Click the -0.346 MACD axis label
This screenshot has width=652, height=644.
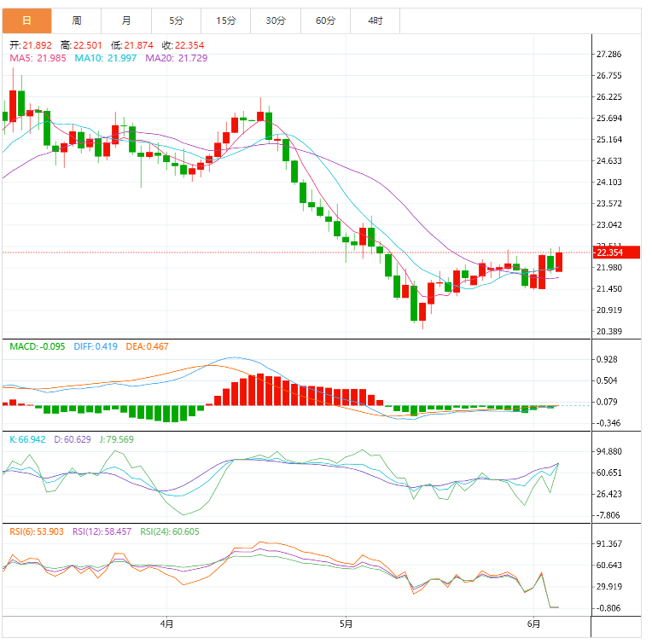point(608,423)
